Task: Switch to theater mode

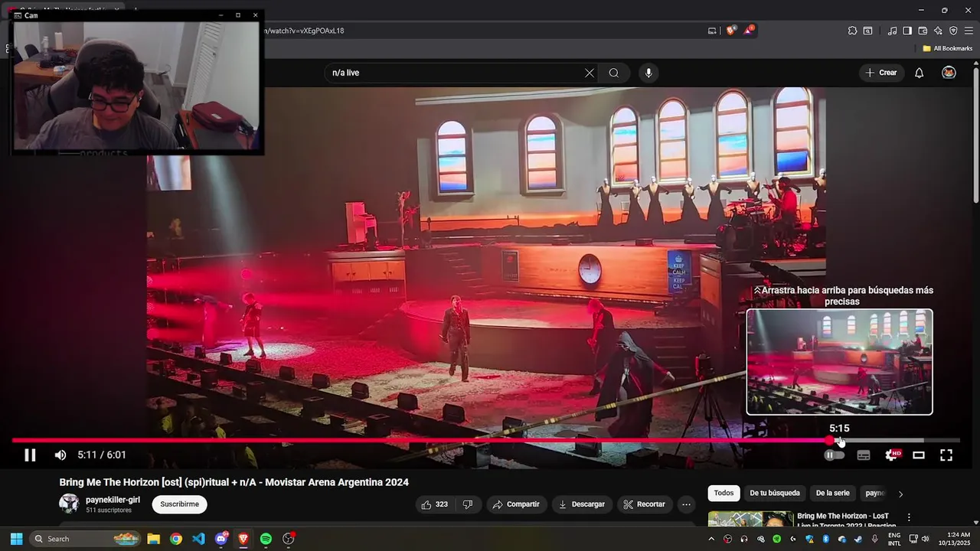Action: coord(919,455)
